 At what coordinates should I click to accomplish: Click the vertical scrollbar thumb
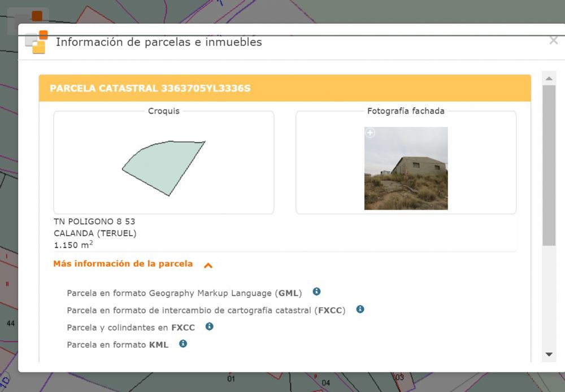549,165
